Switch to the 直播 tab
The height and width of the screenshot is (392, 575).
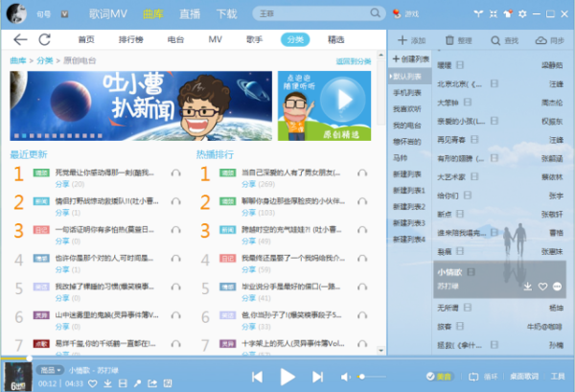[x=190, y=14]
